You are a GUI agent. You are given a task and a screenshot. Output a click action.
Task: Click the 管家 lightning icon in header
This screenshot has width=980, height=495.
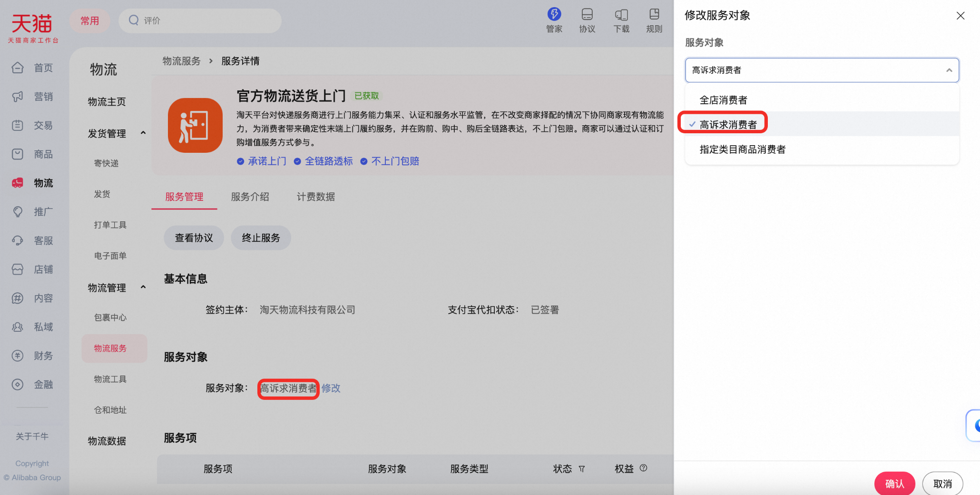click(x=554, y=14)
